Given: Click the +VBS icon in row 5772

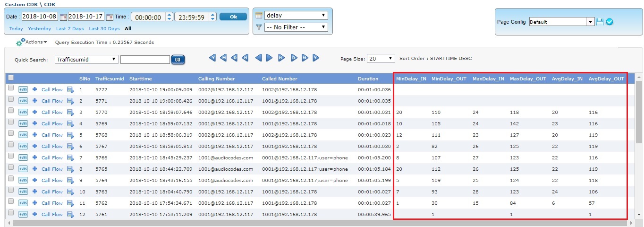Looking at the screenshot, I should click(x=23, y=89).
